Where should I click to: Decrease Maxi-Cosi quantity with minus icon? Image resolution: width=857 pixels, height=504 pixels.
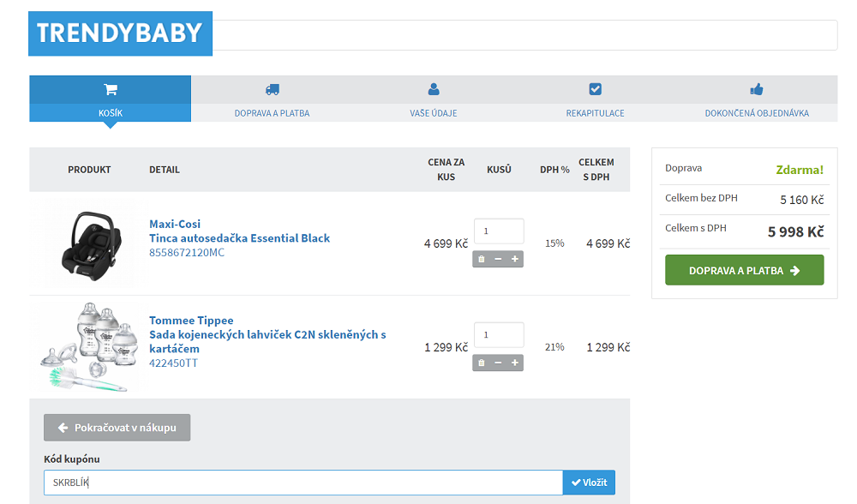[498, 259]
